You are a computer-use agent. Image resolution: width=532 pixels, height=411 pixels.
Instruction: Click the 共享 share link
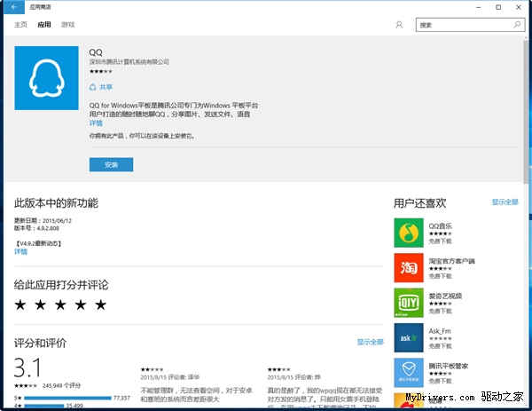click(x=102, y=87)
